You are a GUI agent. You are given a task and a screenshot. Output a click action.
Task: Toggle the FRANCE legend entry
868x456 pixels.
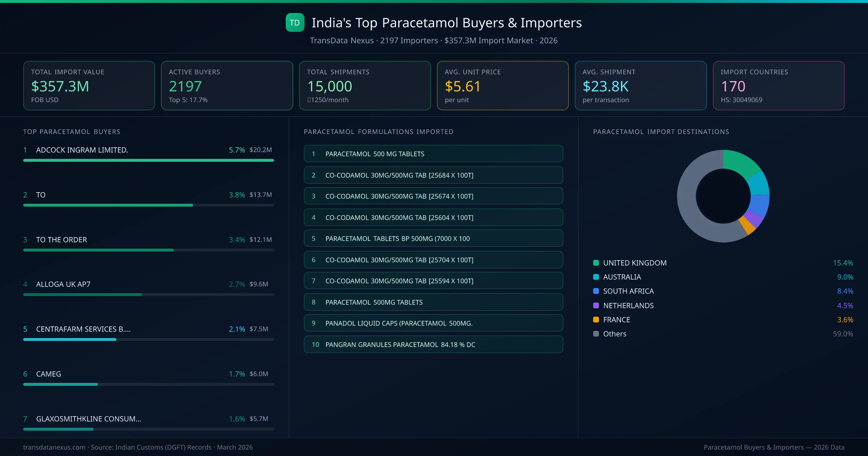coord(616,320)
